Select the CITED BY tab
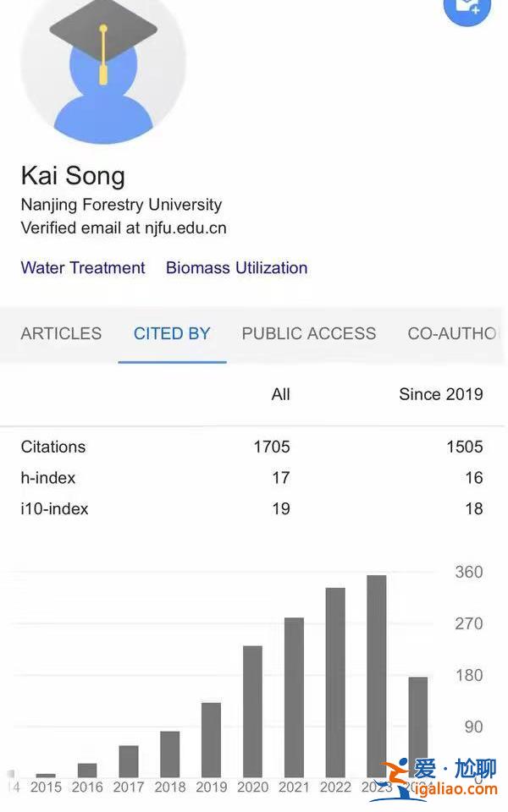This screenshot has width=508, height=812. pyautogui.click(x=172, y=333)
